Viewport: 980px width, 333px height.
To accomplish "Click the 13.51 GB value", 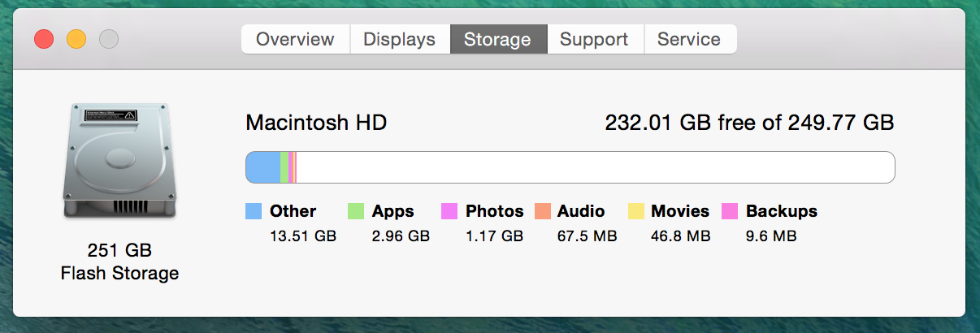I will pos(303,236).
